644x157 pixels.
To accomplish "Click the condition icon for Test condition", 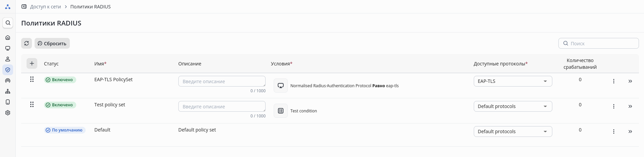I will (x=281, y=111).
